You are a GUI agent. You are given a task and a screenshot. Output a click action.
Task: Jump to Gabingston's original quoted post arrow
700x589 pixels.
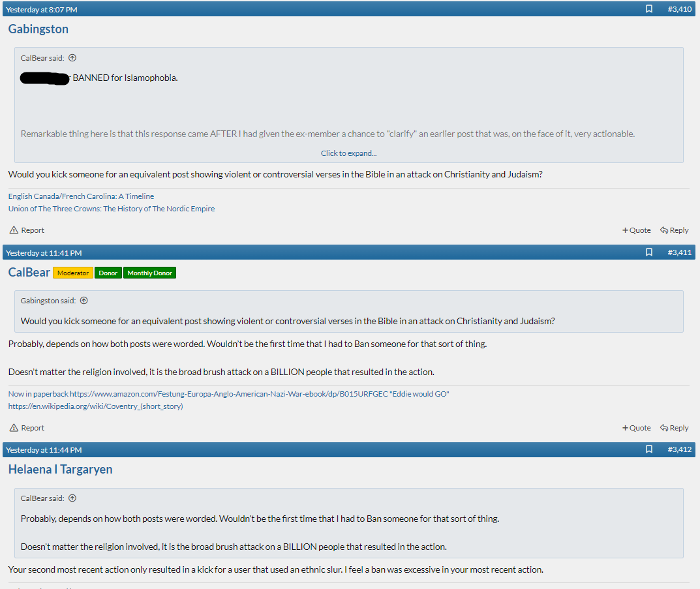[x=84, y=301]
